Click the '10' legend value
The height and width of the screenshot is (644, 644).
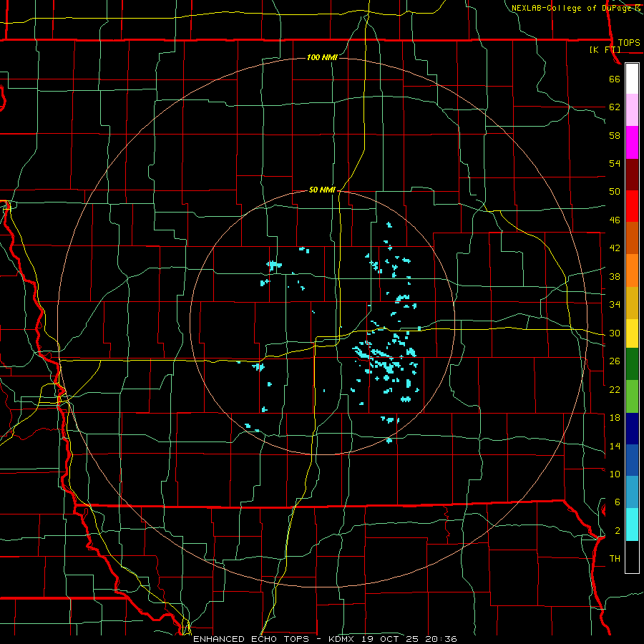pos(615,474)
